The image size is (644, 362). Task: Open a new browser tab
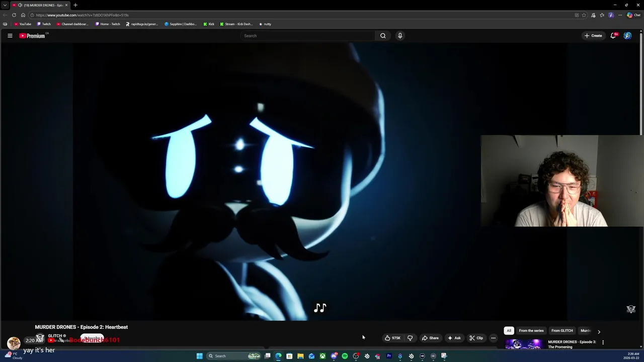coord(75,5)
